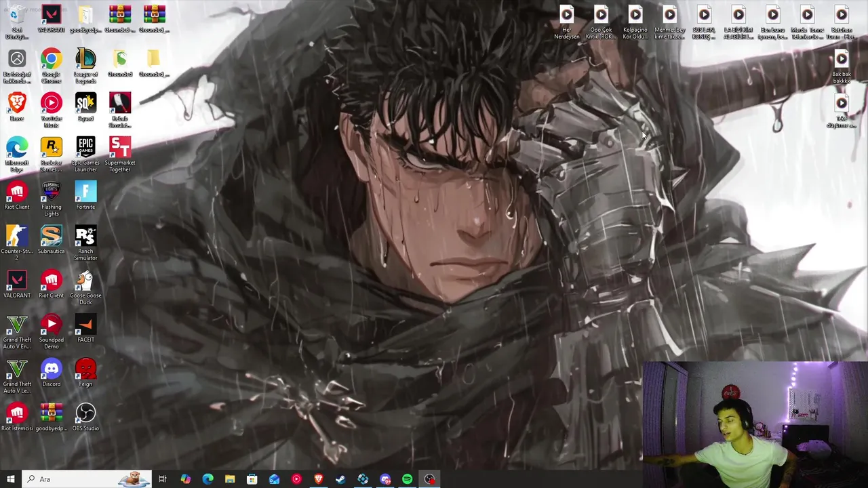Screen dimensions: 868x488
Task: Open the Discord desktop shortcut
Action: tap(51, 373)
